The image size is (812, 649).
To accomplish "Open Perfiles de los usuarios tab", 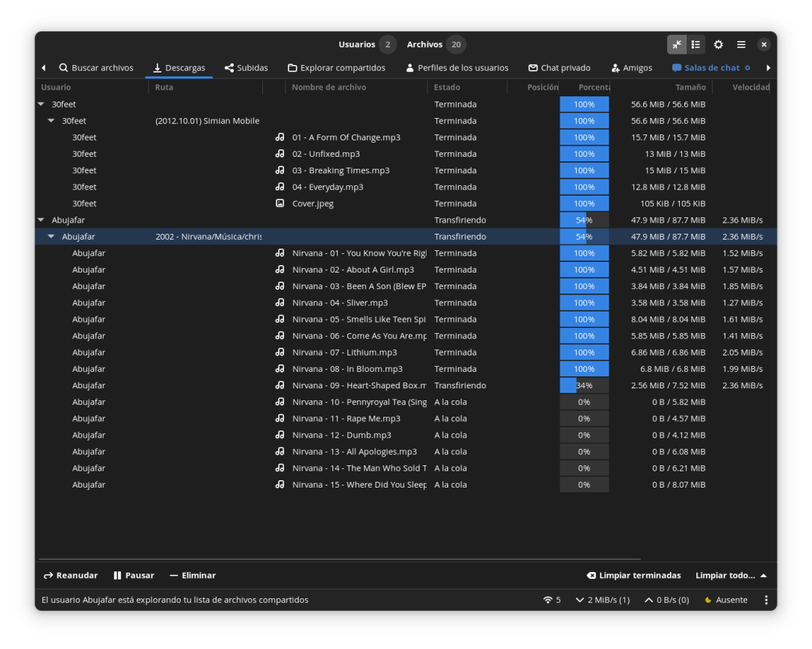I will pos(457,68).
